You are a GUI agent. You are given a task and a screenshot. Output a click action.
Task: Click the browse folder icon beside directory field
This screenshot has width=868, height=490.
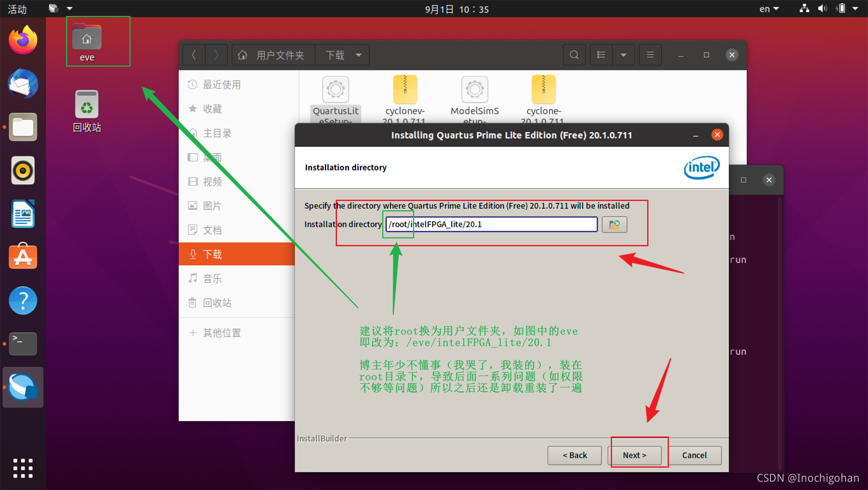[x=614, y=225]
